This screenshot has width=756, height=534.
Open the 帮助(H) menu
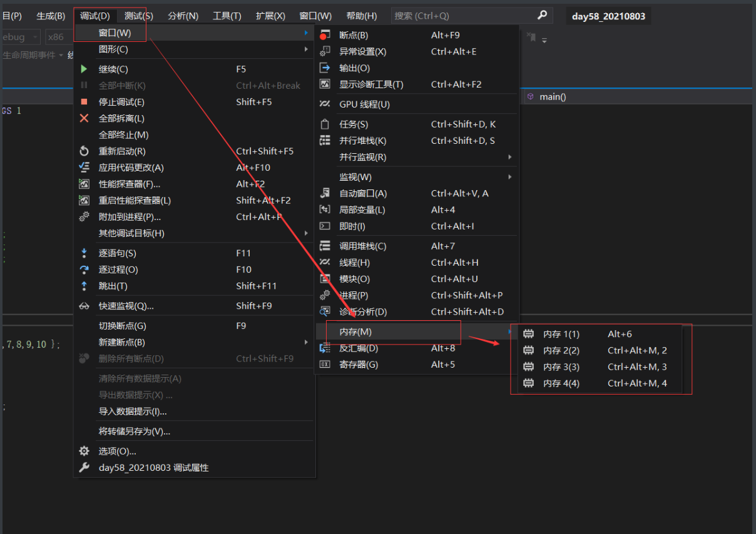point(362,16)
